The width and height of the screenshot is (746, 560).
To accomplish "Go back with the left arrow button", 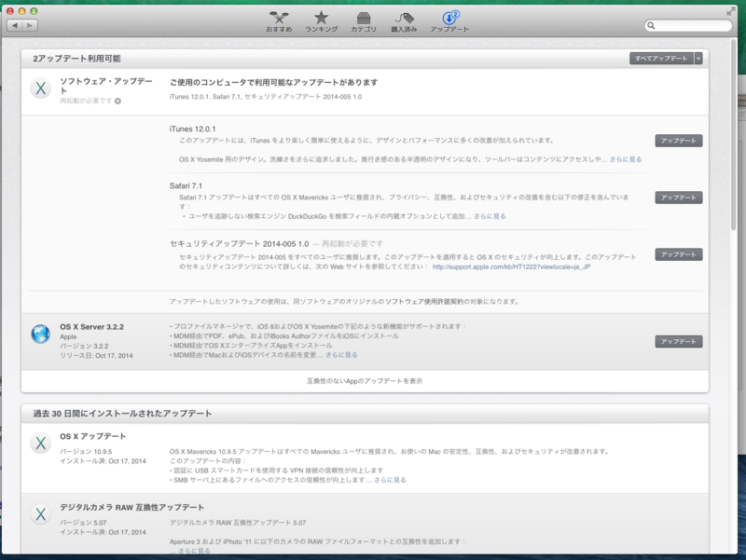I will 15,26.
